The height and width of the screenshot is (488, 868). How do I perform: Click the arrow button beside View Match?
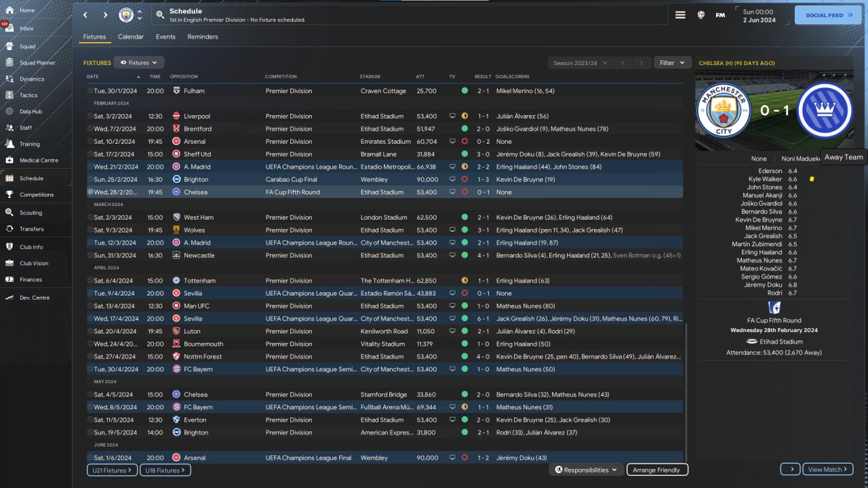pyautogui.click(x=790, y=469)
